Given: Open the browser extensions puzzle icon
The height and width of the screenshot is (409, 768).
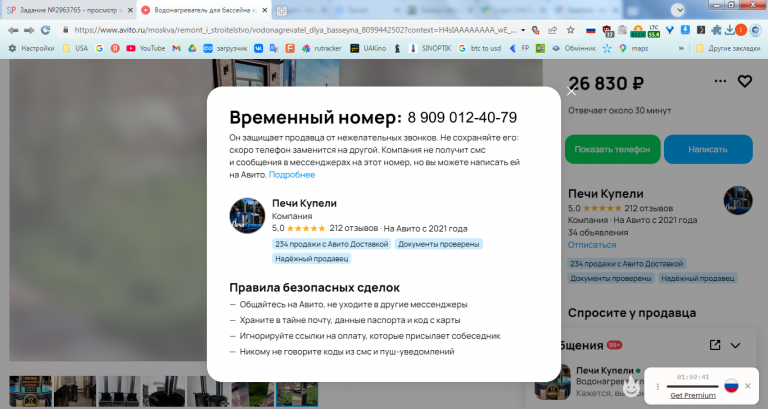Looking at the screenshot, I should click(x=716, y=30).
